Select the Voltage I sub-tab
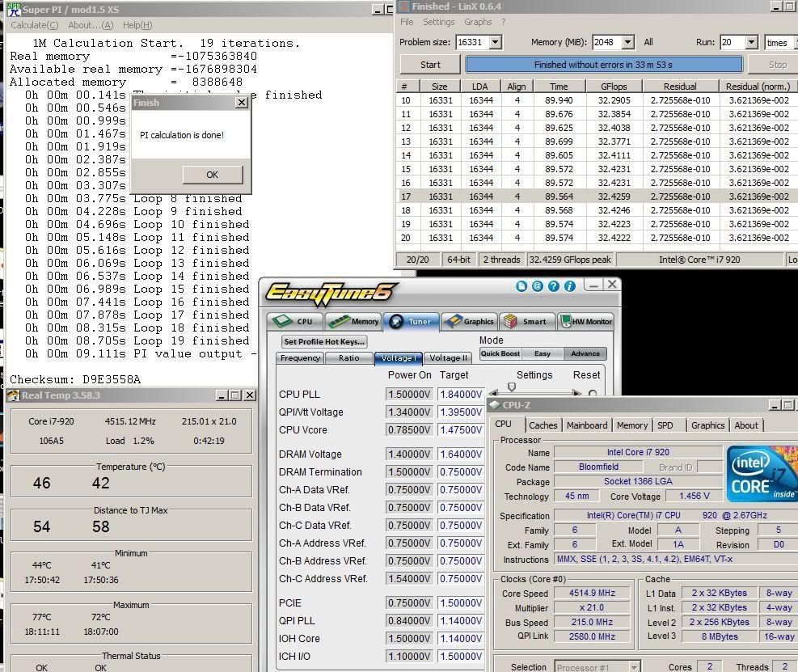Viewport: 798px width, 672px height. click(399, 358)
